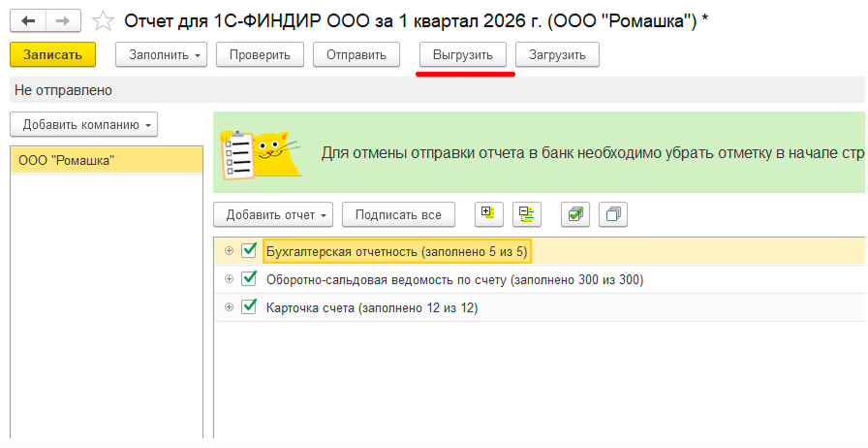Image resolution: width=868 pixels, height=448 pixels.
Task: Click the expand all groups icon
Action: (x=489, y=214)
